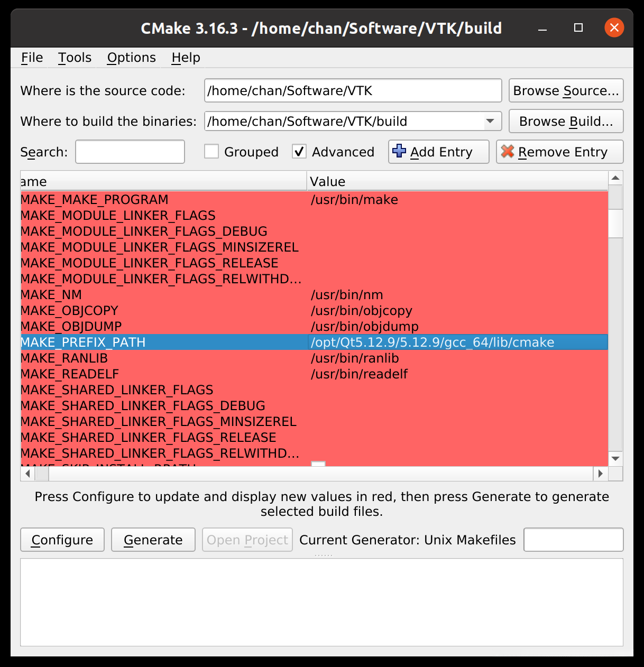Select the MAKE_SHARED_LINKER_FLAGS_DEBUG row
Viewport: 644px width, 667px height.
point(314,405)
